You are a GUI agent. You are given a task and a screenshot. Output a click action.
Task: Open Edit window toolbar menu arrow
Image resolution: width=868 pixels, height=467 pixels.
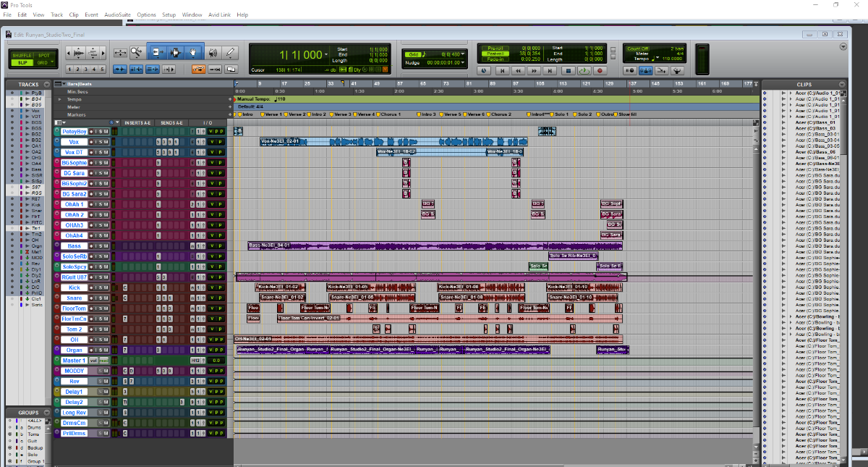pyautogui.click(x=843, y=46)
